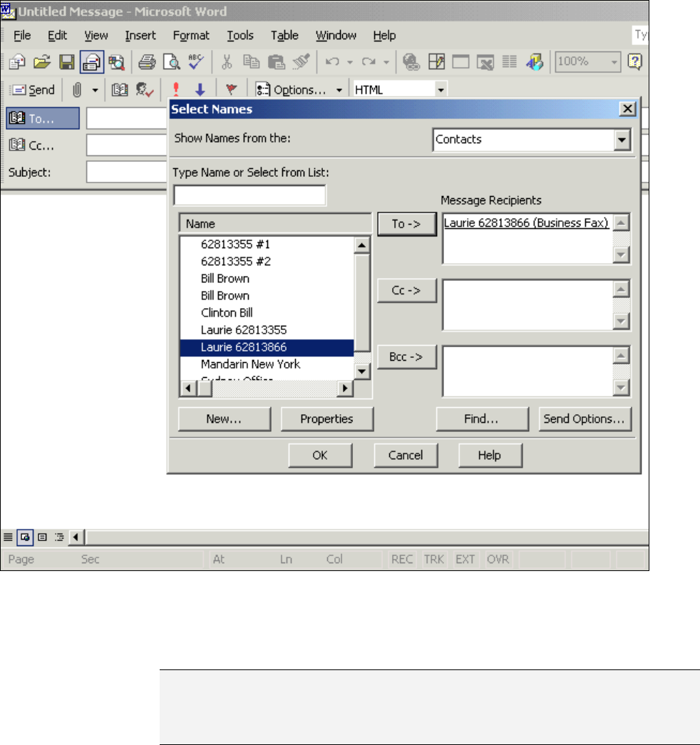Image resolution: width=700 pixels, height=745 pixels.
Task: Expand the paperclip attachment dropdown arrow
Action: coord(95,90)
